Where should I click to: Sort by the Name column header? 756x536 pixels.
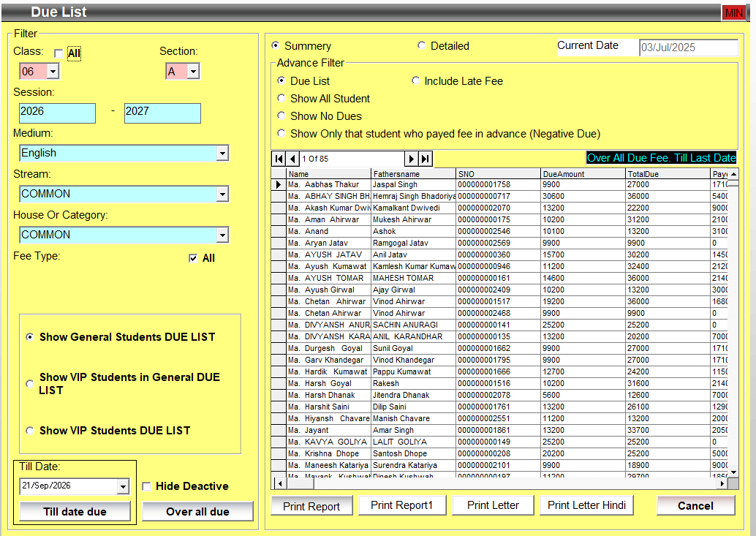pos(329,173)
